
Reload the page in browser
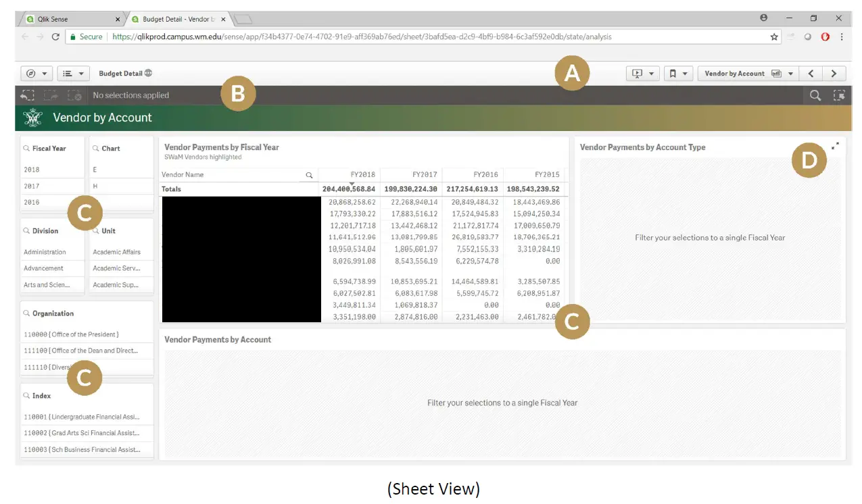(x=55, y=36)
